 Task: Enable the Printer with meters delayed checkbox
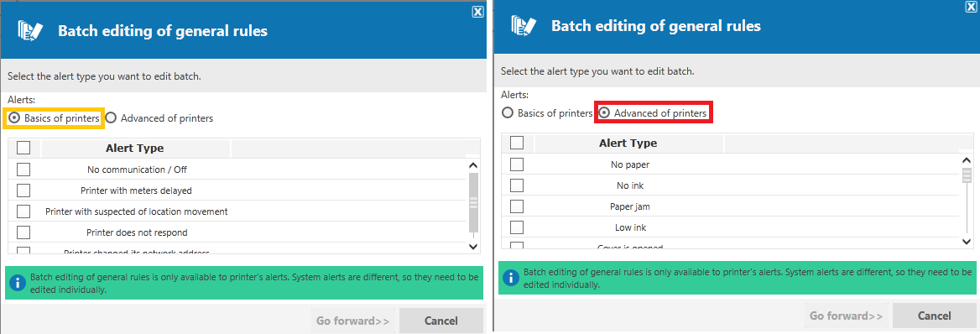tap(23, 190)
